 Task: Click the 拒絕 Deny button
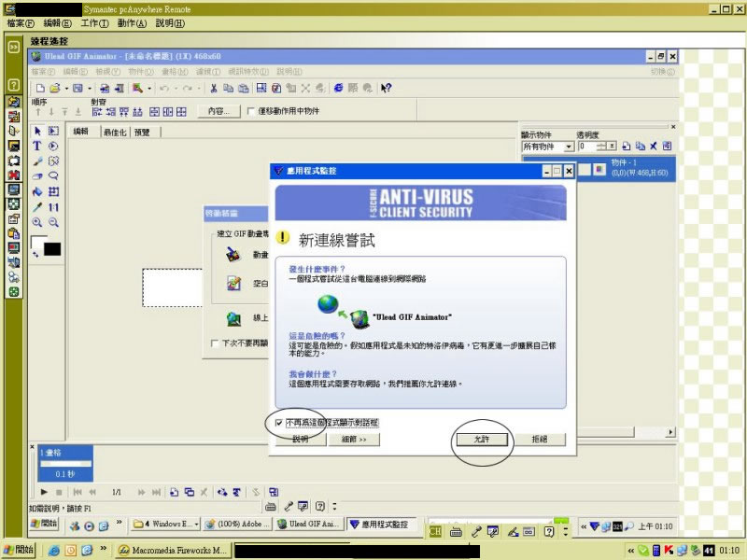(540, 439)
